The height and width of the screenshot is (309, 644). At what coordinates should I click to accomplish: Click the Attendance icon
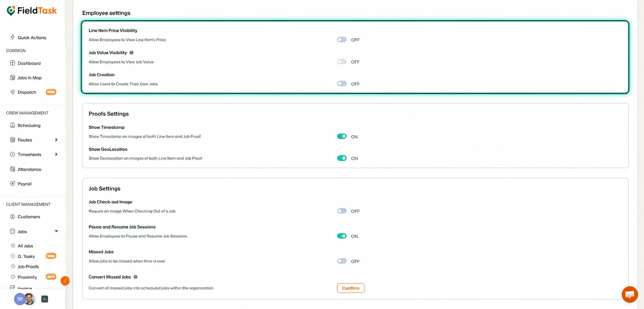click(12, 169)
